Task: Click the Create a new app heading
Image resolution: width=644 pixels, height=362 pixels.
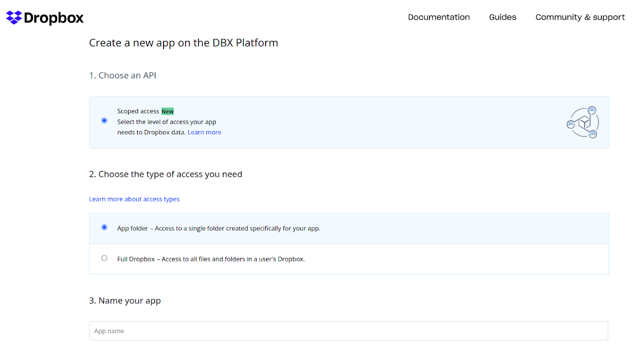Action: (184, 43)
